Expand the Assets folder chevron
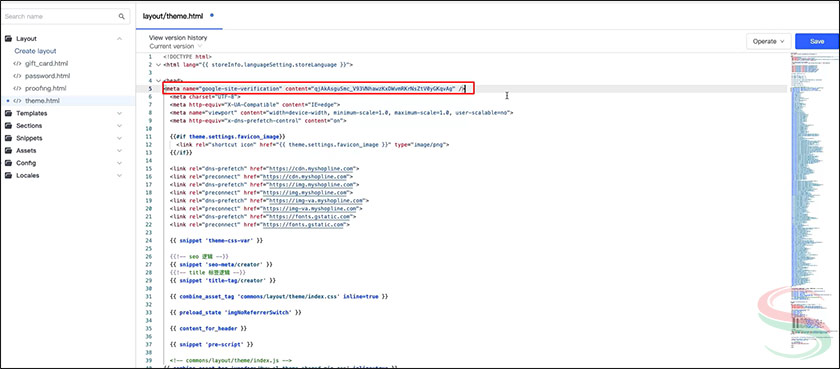Screen dimensions: 840x369 click(x=119, y=150)
